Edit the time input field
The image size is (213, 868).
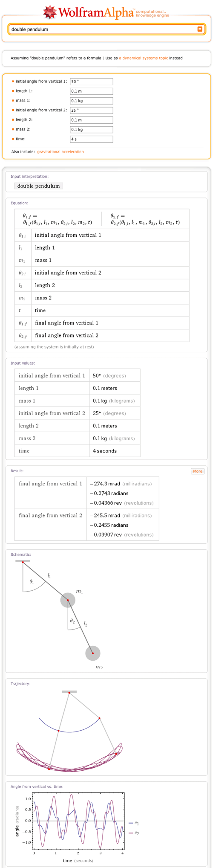[x=92, y=139]
